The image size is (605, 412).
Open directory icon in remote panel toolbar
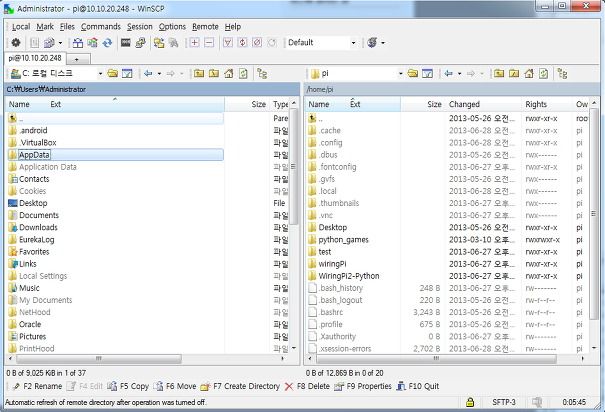[x=413, y=73]
